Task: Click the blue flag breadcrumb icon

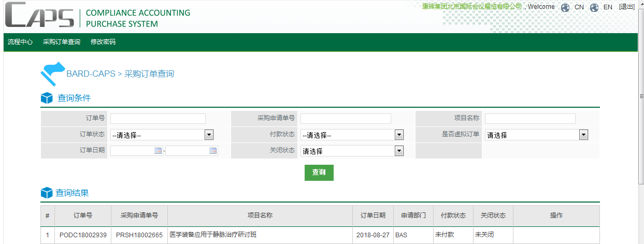Action: click(x=52, y=73)
